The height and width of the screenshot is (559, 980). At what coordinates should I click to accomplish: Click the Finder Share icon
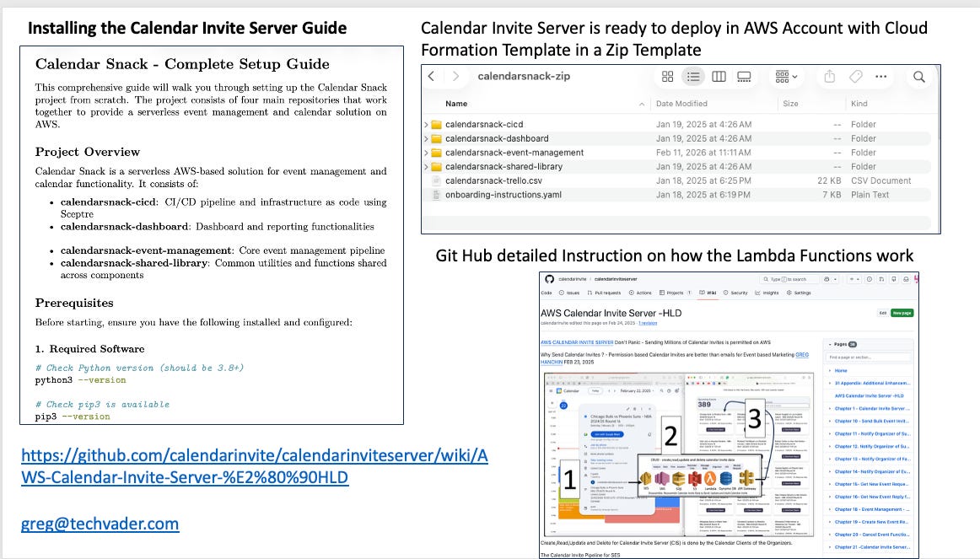pos(829,76)
